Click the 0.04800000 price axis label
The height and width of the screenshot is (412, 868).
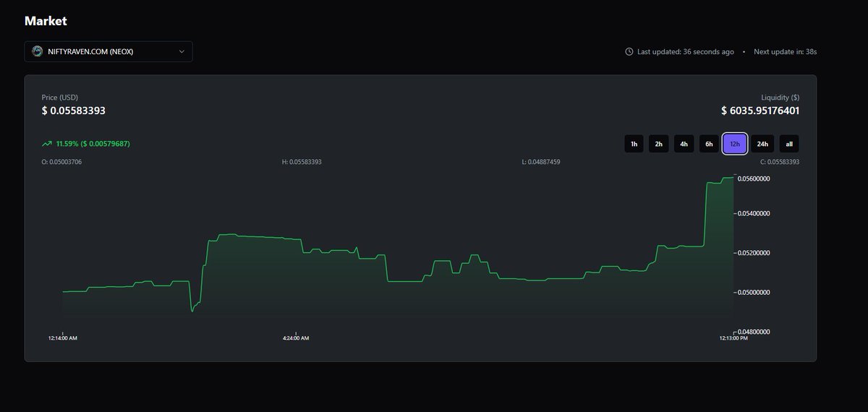click(754, 332)
